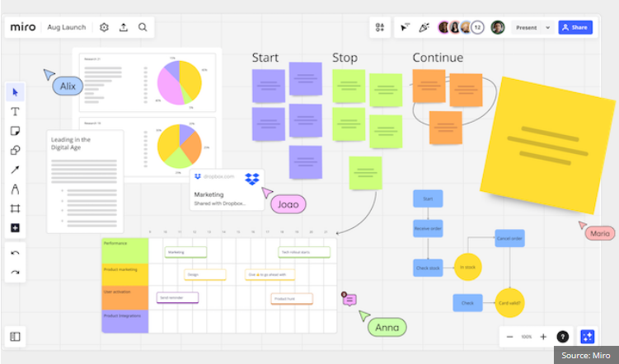Click the blue Share button

[574, 27]
